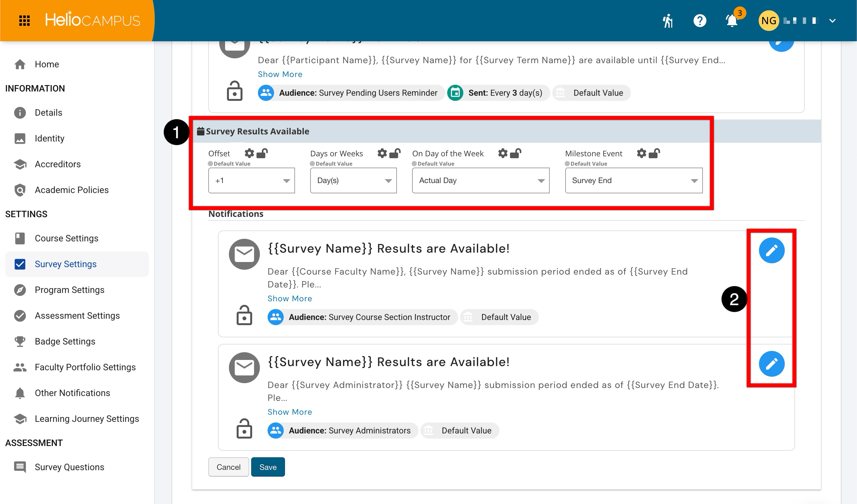The image size is (857, 504).
Task: Click the Sent Every 3 day(s) chip
Action: (498, 93)
